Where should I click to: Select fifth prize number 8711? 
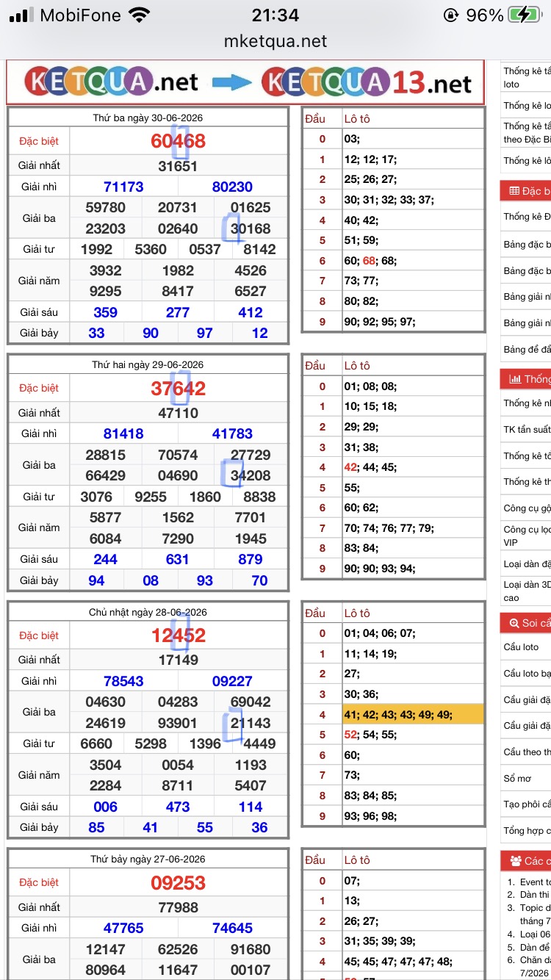click(x=178, y=786)
